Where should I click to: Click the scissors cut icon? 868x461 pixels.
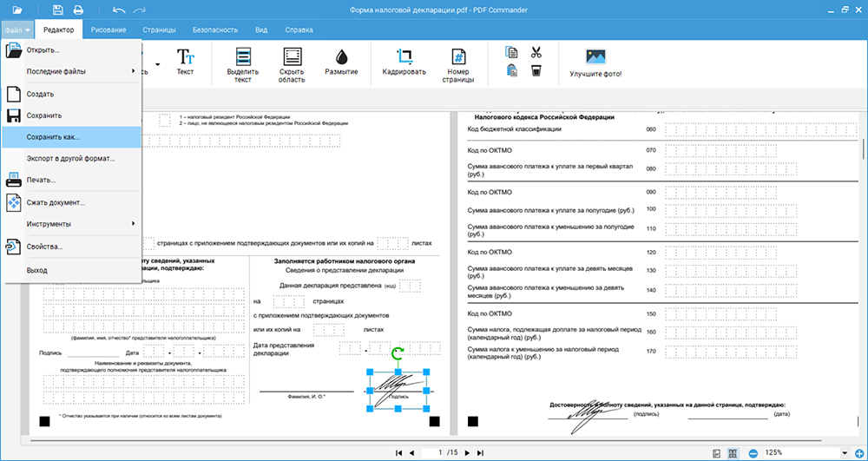point(536,52)
